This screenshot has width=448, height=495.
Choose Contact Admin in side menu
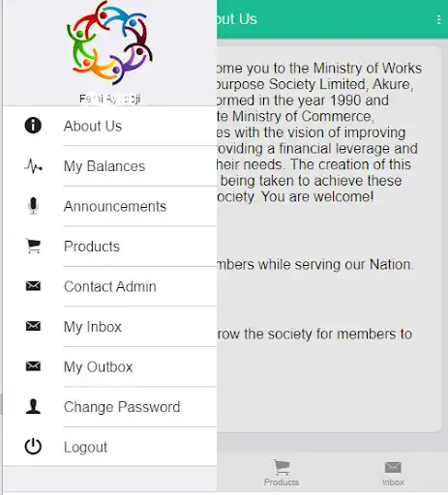[109, 286]
